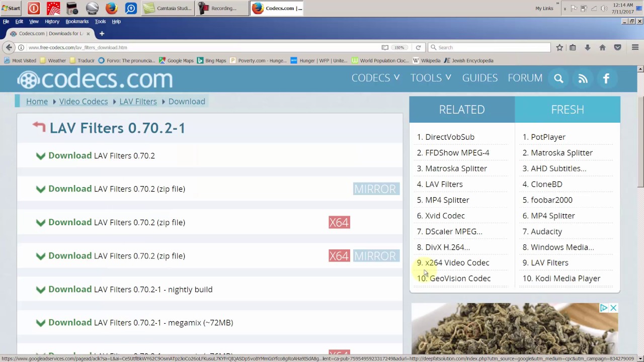This screenshot has height=362, width=644.
Task: Open Audacity in fresh list
Action: 546,231
